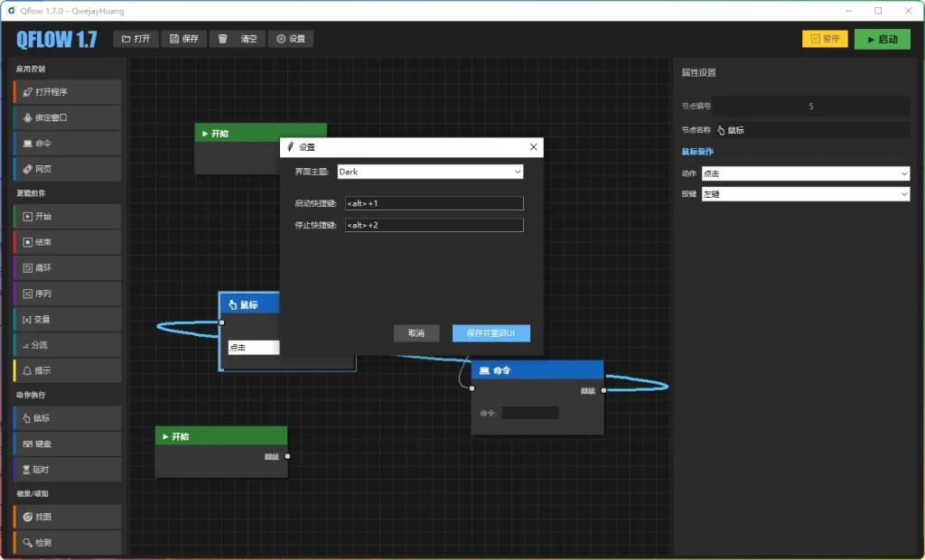Click the blue 保存并重启UI button
The width and height of the screenshot is (925, 560).
click(491, 333)
